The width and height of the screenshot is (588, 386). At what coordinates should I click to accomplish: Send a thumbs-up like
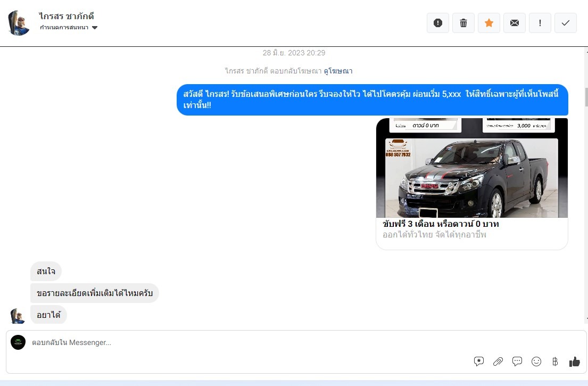(x=575, y=362)
